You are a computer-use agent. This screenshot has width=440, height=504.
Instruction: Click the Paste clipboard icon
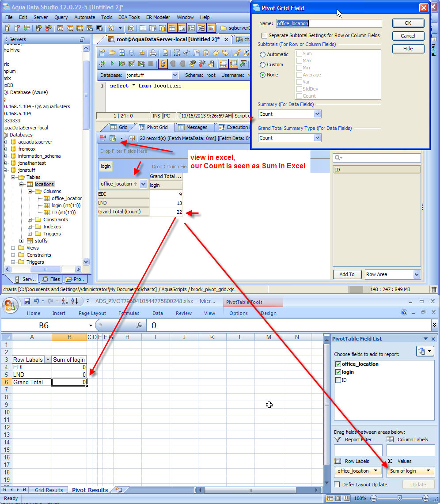coord(206,53)
